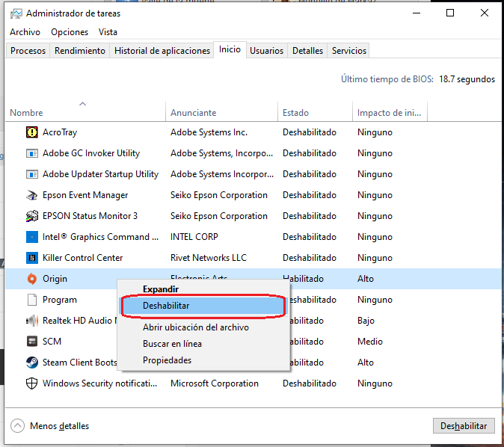Click the Task Manager title bar icon
Viewport: 504px width, 447px height.
(16, 13)
